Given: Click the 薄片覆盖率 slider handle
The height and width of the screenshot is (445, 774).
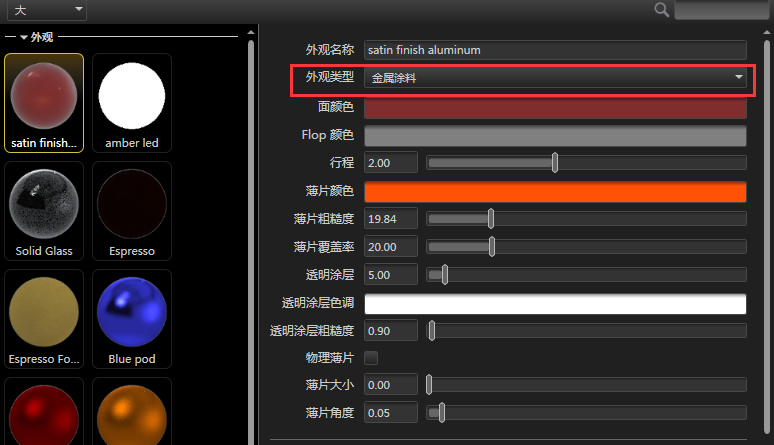Looking at the screenshot, I should [492, 247].
